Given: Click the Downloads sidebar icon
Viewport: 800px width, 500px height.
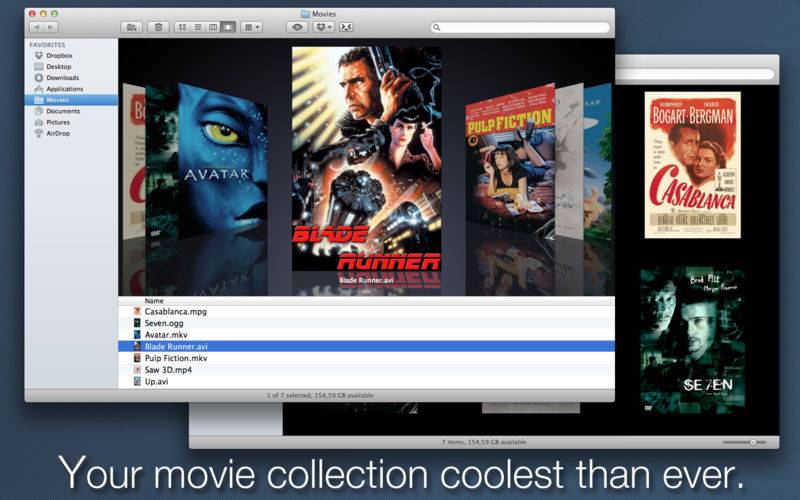Looking at the screenshot, I should (x=39, y=78).
